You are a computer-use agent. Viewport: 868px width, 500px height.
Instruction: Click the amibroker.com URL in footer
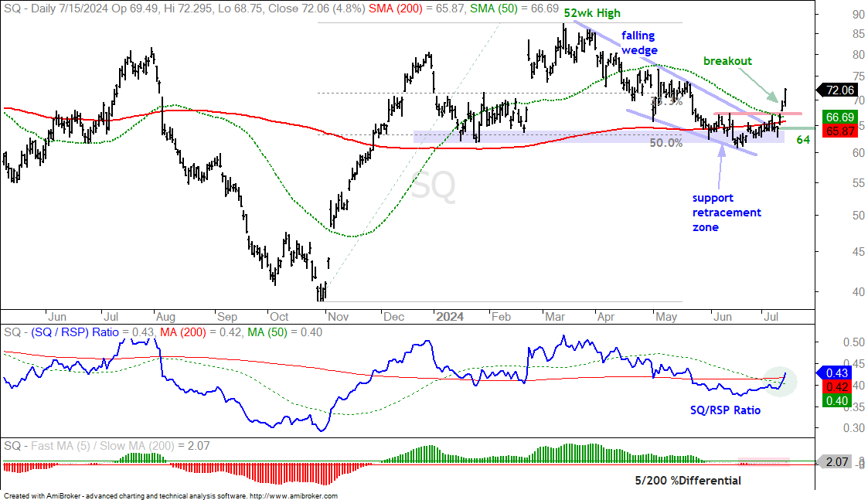(x=294, y=496)
